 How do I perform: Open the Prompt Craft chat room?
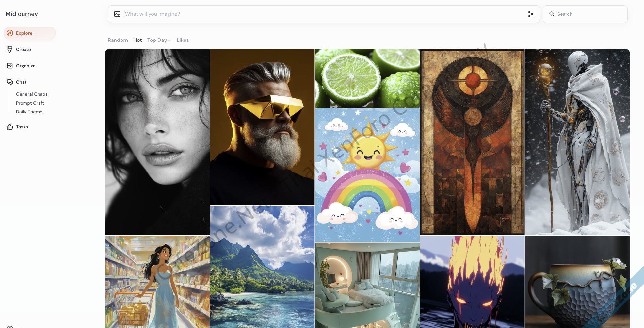click(x=30, y=103)
